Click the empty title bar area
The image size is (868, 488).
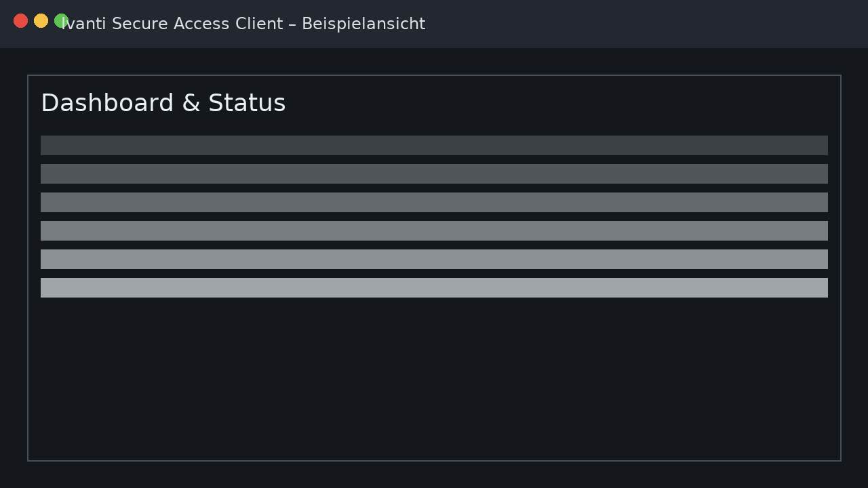point(644,24)
